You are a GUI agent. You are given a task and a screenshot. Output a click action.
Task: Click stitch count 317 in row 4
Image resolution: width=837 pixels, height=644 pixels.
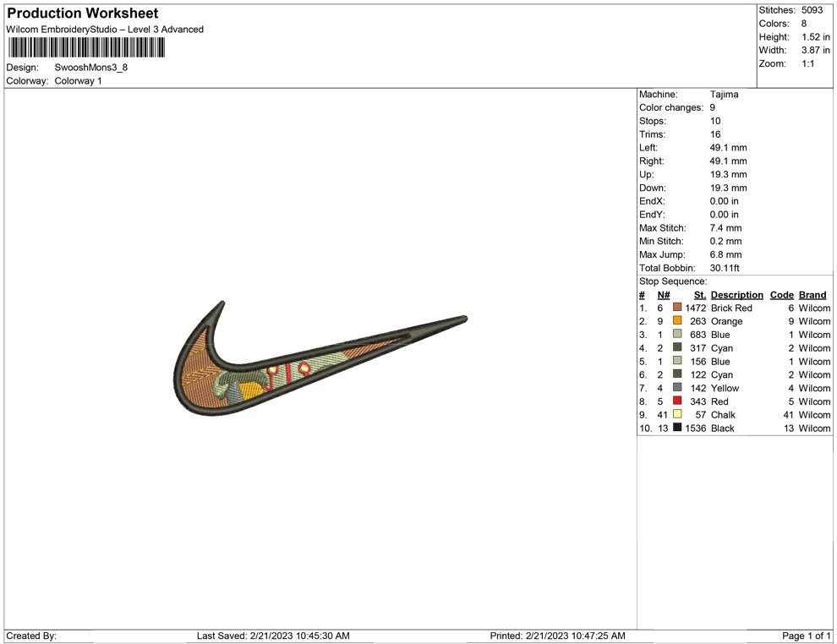coord(697,348)
